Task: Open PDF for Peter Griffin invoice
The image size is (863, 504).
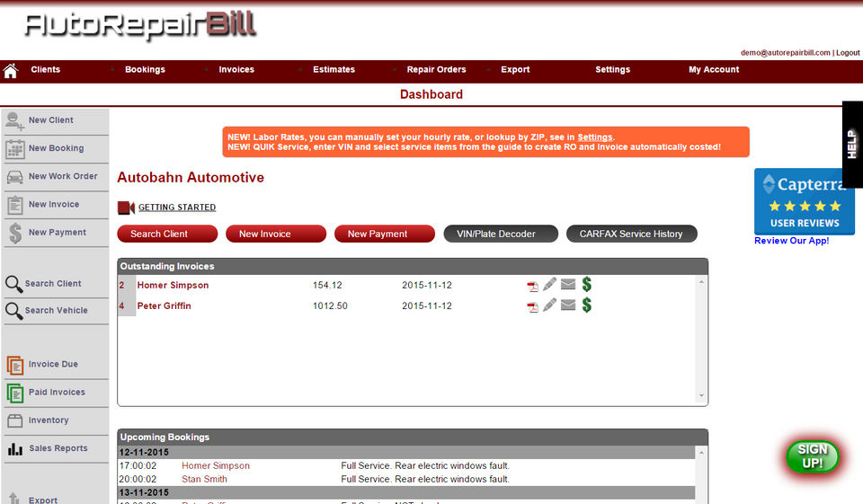Action: [532, 306]
